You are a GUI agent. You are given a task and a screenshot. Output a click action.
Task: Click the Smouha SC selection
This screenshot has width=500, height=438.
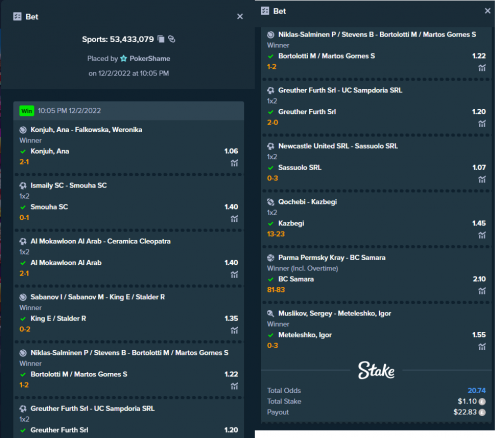click(49, 207)
